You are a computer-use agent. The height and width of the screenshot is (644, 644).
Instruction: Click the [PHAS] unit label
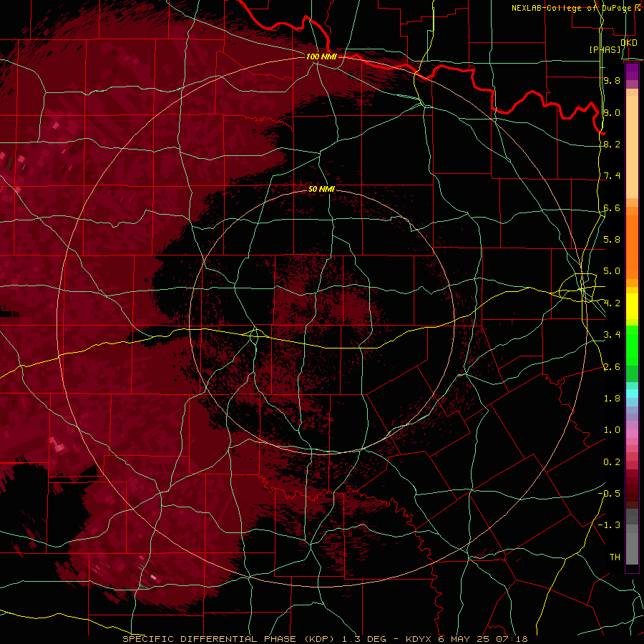pyautogui.click(x=605, y=50)
